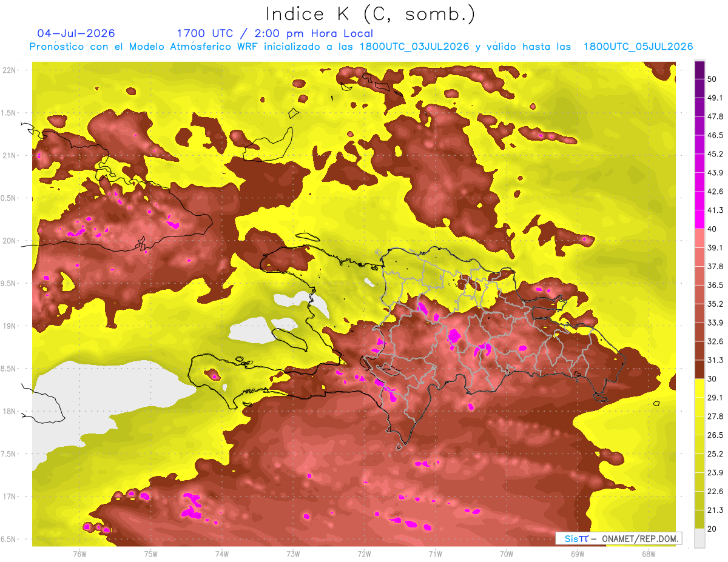The image size is (728, 562).
Task: Click the colorbar value 39.1
Action: coord(715,247)
